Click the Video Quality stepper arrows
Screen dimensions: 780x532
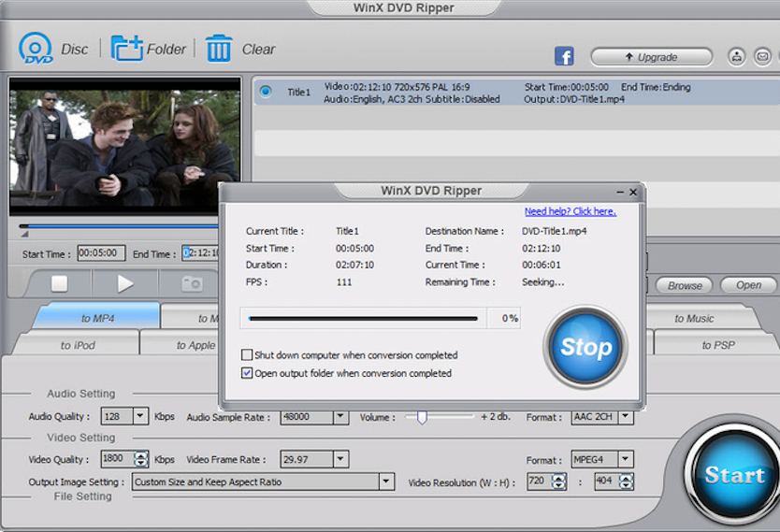coord(141,459)
